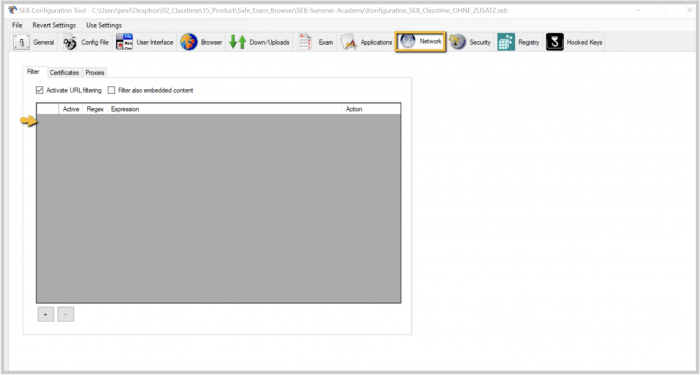Open the Config File key icon
The height and width of the screenshot is (375, 700).
click(x=70, y=42)
